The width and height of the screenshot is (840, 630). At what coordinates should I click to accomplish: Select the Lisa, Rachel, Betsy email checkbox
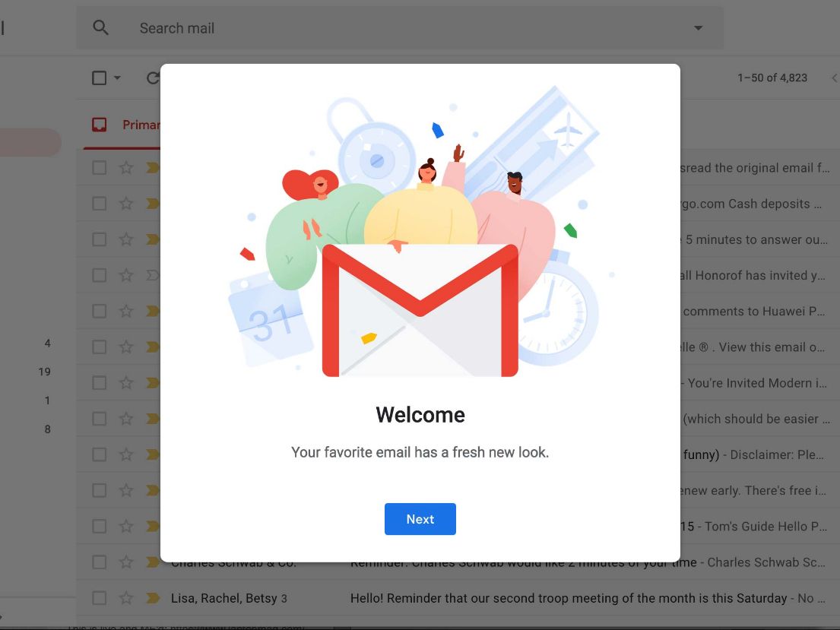pyautogui.click(x=99, y=598)
